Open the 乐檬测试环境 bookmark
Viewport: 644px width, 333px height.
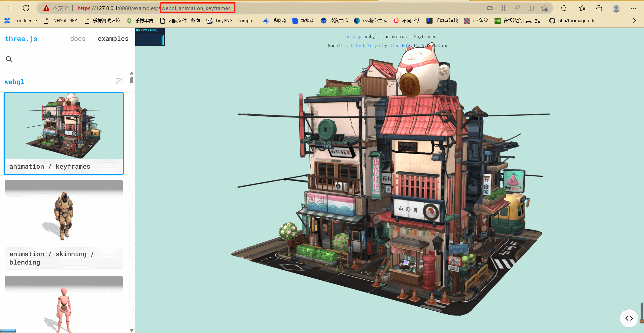coord(102,21)
